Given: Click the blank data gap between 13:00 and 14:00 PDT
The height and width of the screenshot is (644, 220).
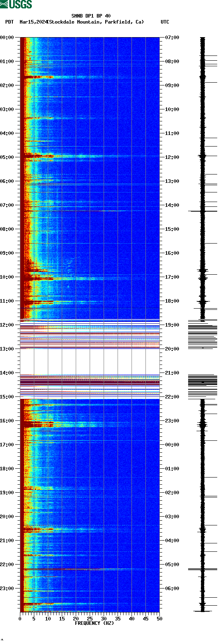Looking at the screenshot, I should tap(90, 361).
